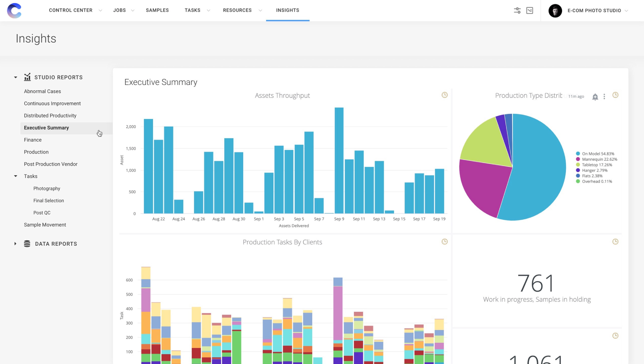Click the Data Reports database icon

[x=27, y=243]
